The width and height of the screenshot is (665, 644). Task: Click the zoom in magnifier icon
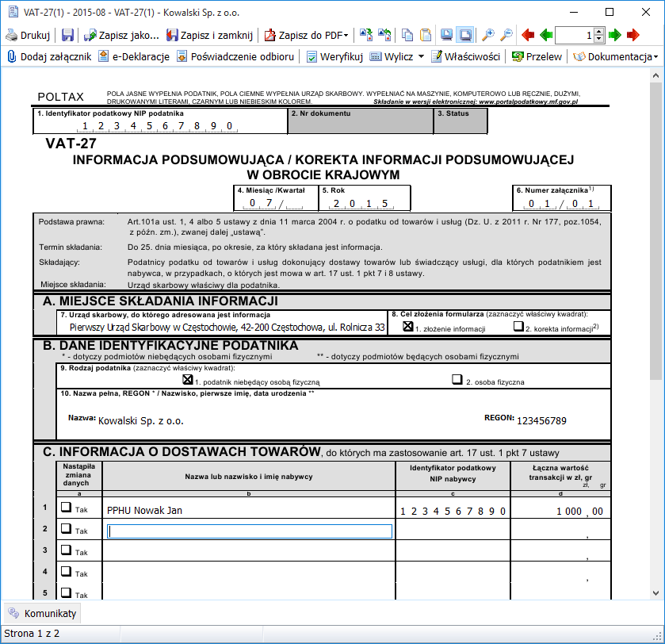pyautogui.click(x=488, y=35)
